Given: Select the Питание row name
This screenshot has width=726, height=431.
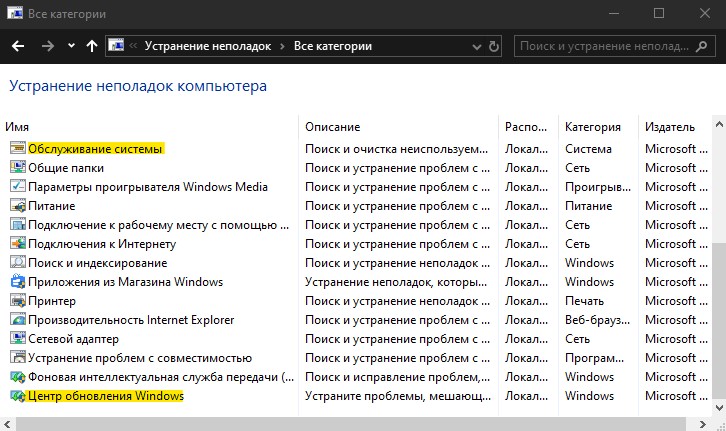Looking at the screenshot, I should click(51, 206).
